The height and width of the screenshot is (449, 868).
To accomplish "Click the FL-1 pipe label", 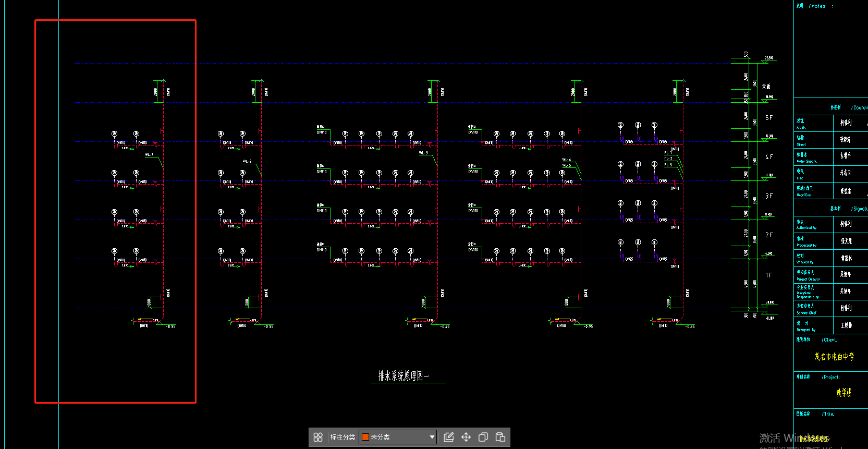I will (x=668, y=153).
